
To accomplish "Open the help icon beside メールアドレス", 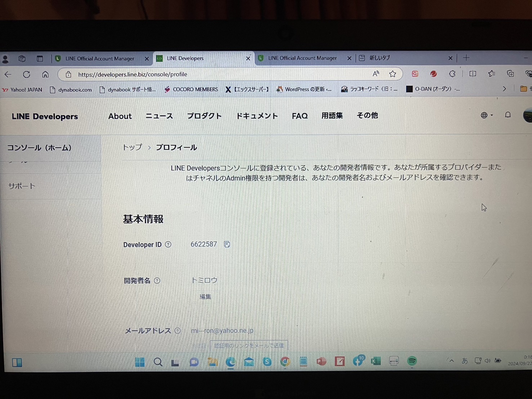I will point(178,331).
